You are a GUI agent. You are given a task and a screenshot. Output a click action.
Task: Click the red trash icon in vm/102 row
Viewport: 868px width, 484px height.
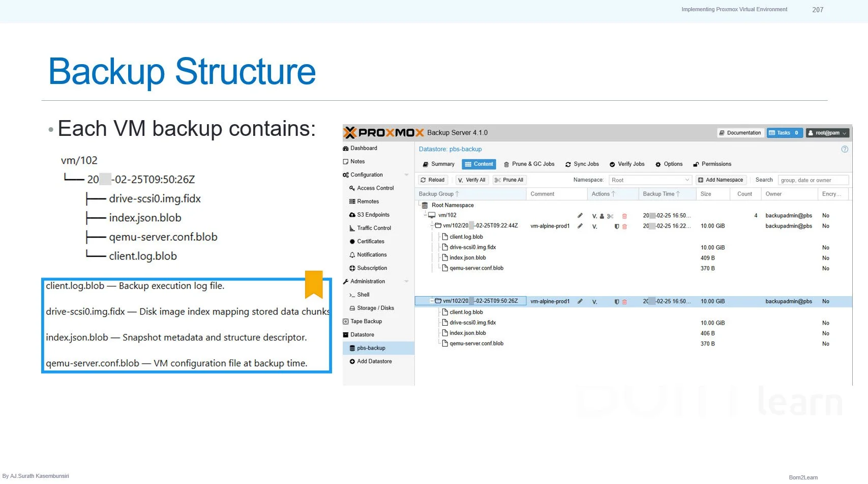(x=624, y=216)
